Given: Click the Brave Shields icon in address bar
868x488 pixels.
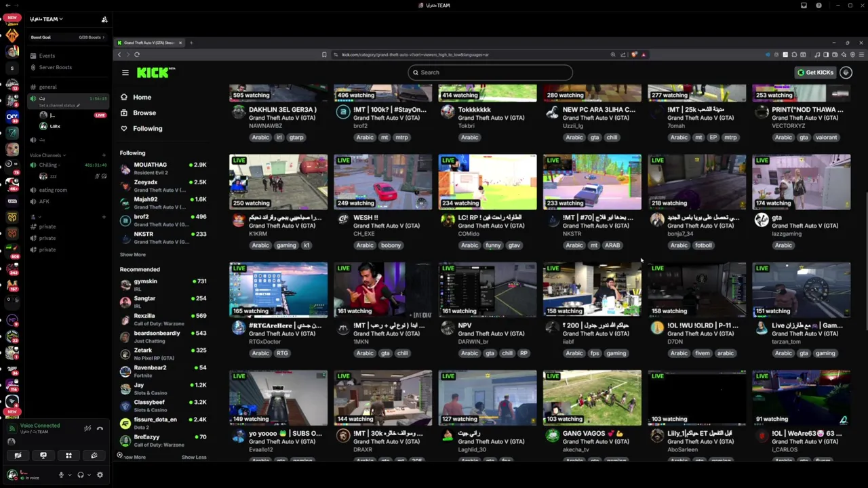Looking at the screenshot, I should tap(634, 55).
